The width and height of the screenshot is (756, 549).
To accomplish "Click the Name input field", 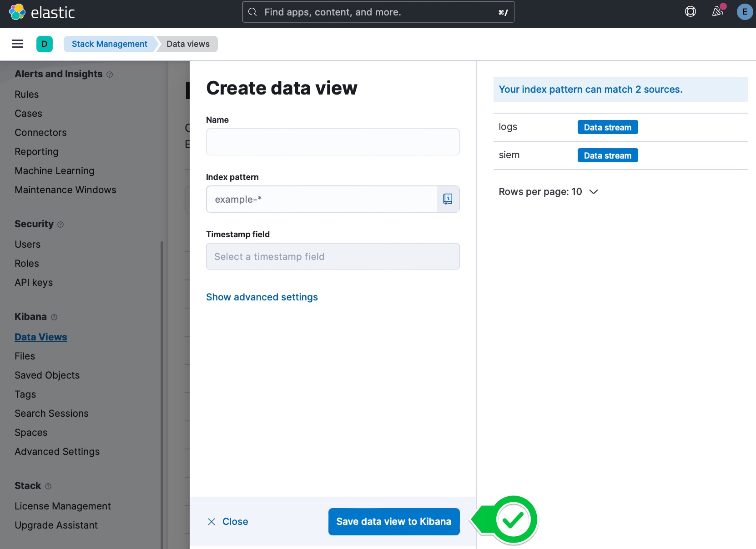I will (x=333, y=142).
